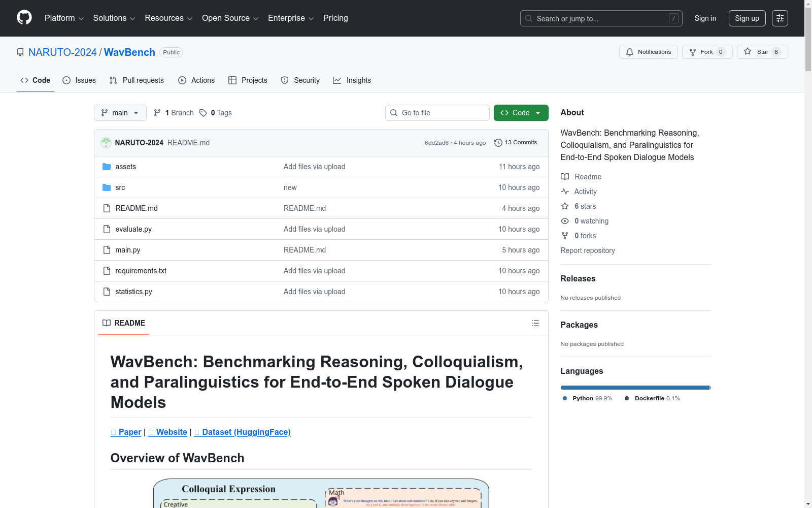
Task: Click the NARUTO-2024 avatar in commit row
Action: 106,143
